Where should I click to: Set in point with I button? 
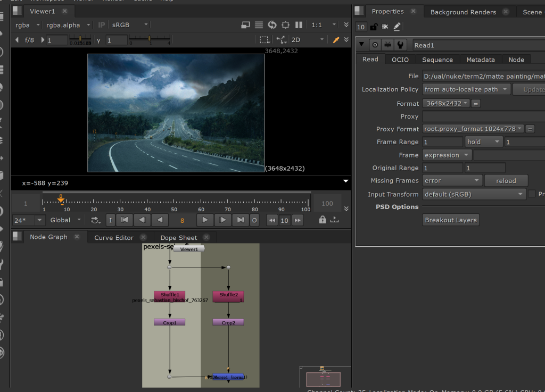pos(110,220)
